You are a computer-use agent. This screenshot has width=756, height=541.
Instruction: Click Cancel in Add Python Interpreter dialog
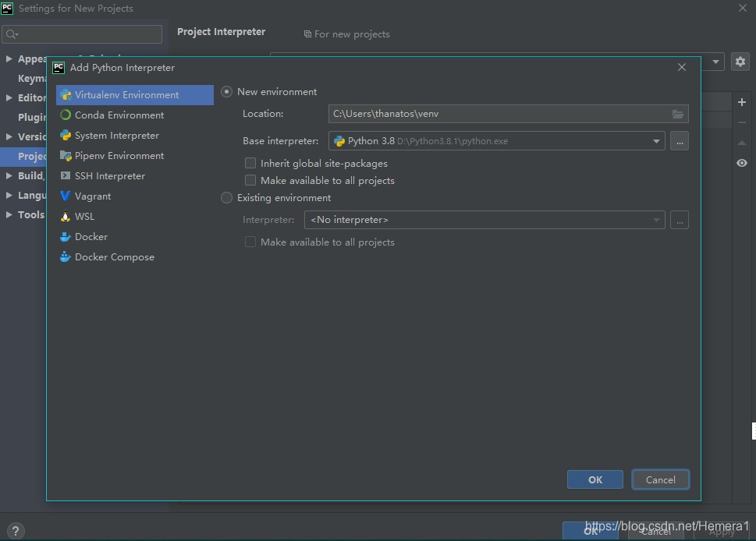(661, 480)
